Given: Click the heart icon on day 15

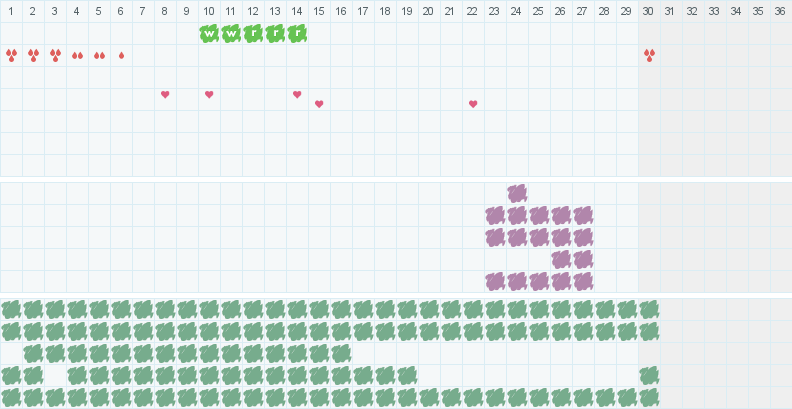Looking at the screenshot, I should [x=319, y=104].
